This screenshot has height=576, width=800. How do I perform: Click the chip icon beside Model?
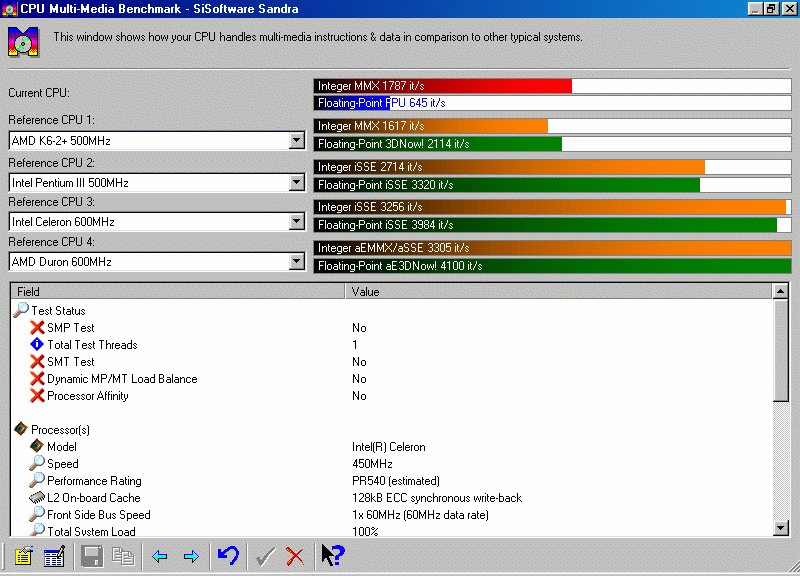point(37,446)
